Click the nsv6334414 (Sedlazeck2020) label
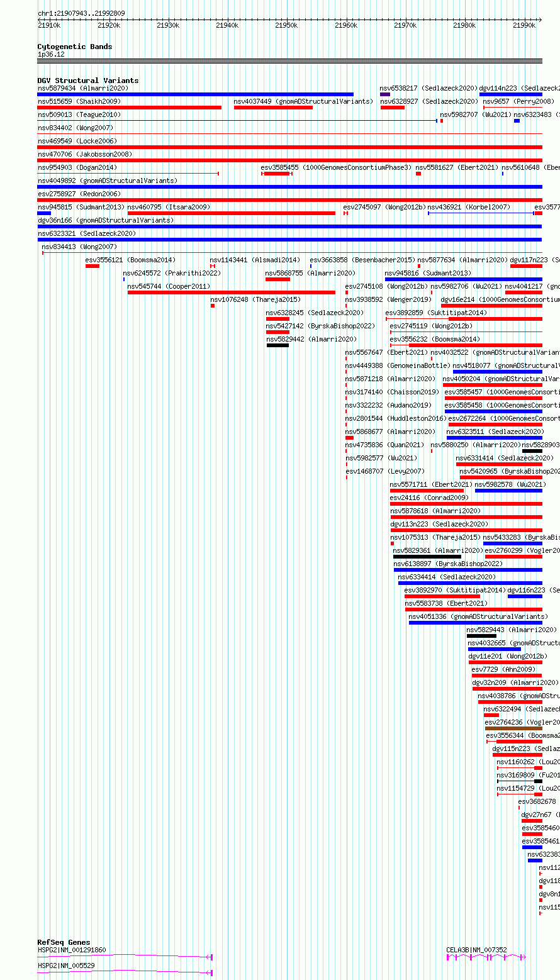The height and width of the screenshot is (980, 560). click(x=447, y=577)
